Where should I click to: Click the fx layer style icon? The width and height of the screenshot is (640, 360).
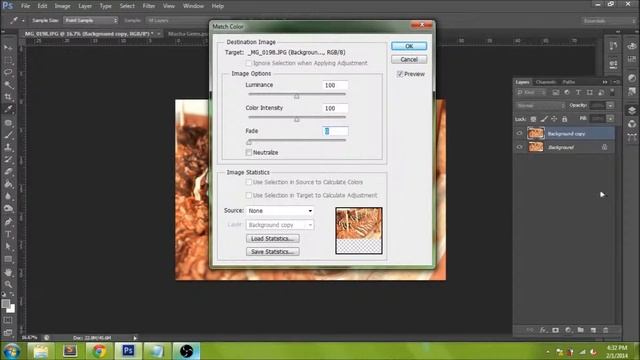(543, 330)
